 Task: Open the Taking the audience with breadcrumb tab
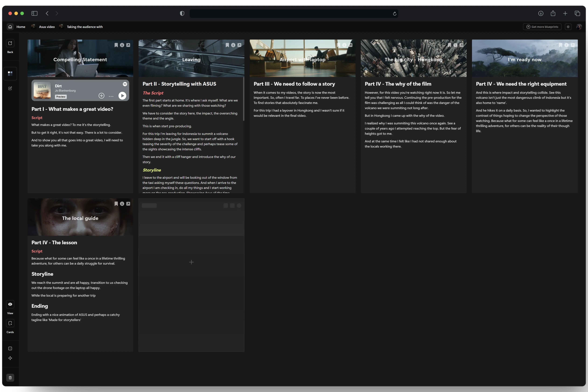85,27
